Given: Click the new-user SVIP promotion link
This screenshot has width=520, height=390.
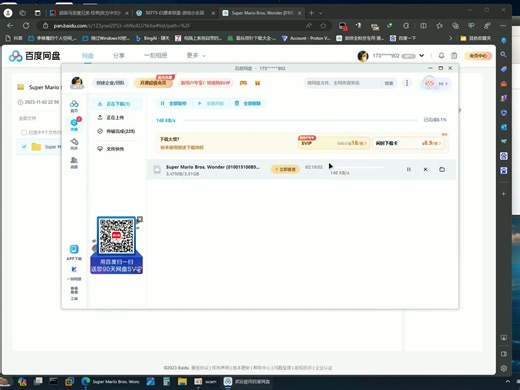Looking at the screenshot, I should [205, 83].
